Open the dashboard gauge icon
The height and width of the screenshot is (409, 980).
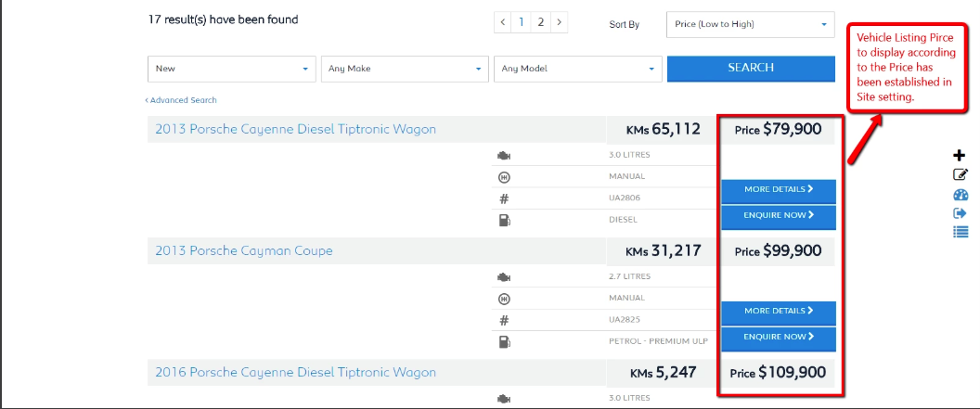pyautogui.click(x=960, y=195)
